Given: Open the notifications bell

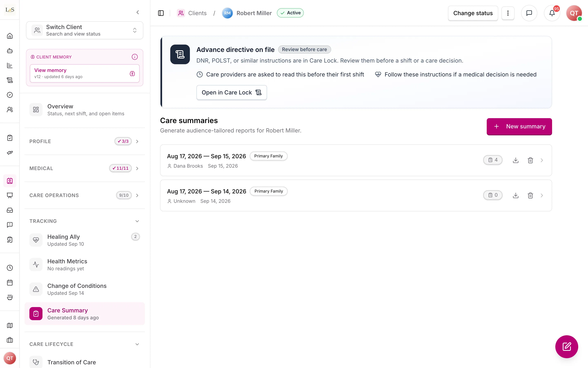Looking at the screenshot, I should click(x=552, y=13).
